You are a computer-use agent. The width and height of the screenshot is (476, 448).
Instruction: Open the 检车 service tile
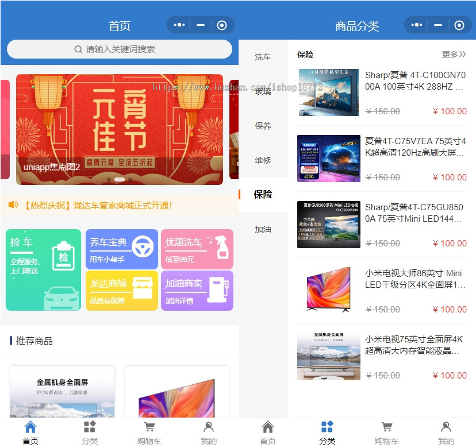(x=44, y=269)
